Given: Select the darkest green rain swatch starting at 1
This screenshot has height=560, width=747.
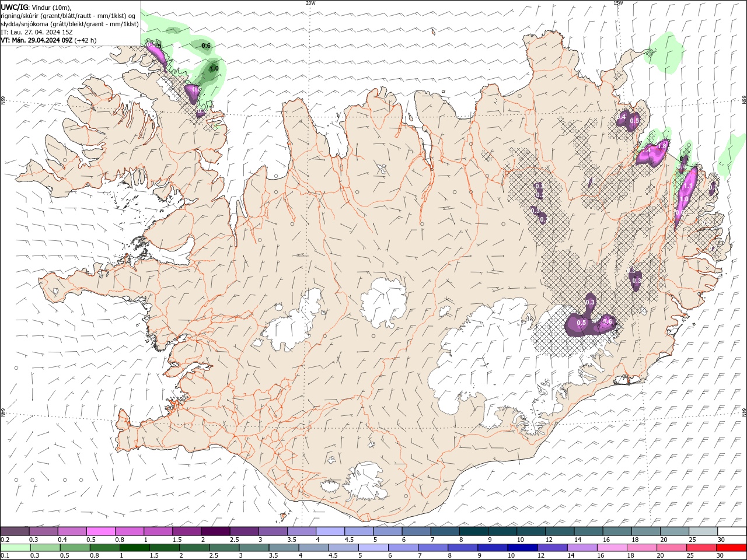Looking at the screenshot, I should click(135, 548).
